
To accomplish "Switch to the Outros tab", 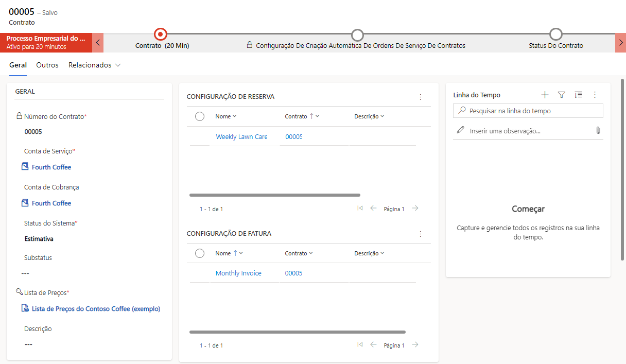I will point(47,65).
